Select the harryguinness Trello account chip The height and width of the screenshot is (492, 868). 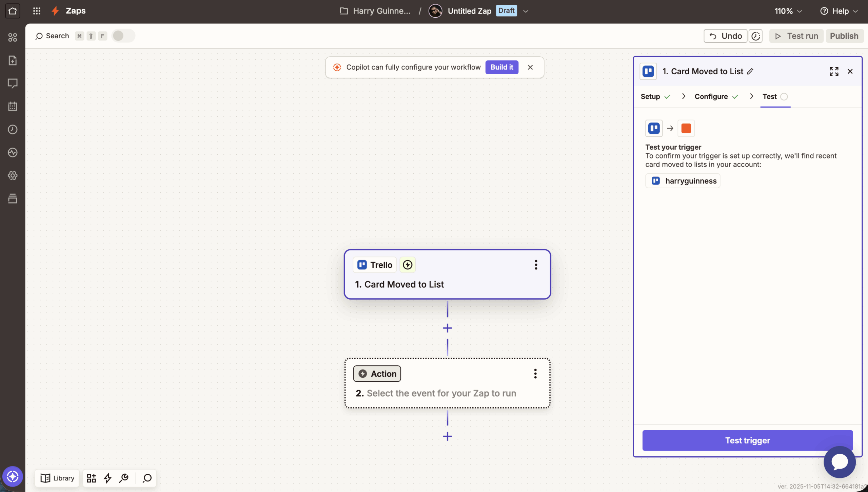click(683, 181)
